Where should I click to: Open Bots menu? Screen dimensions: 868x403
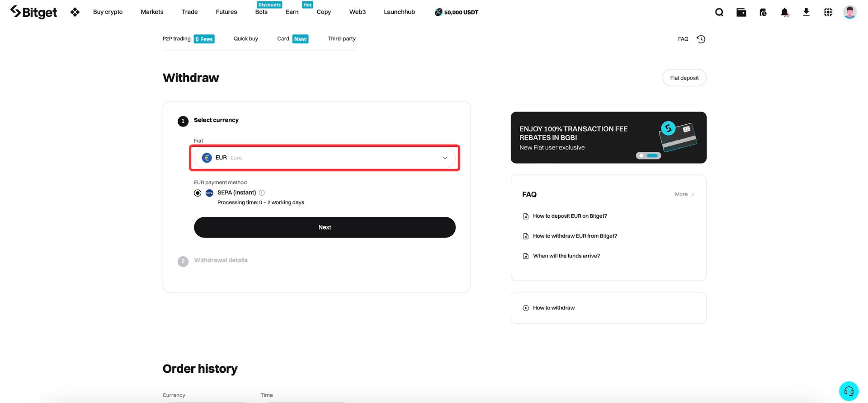click(261, 12)
